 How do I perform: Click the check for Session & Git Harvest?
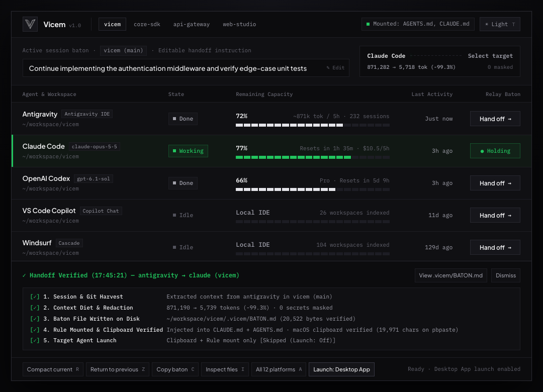[x=35, y=297]
